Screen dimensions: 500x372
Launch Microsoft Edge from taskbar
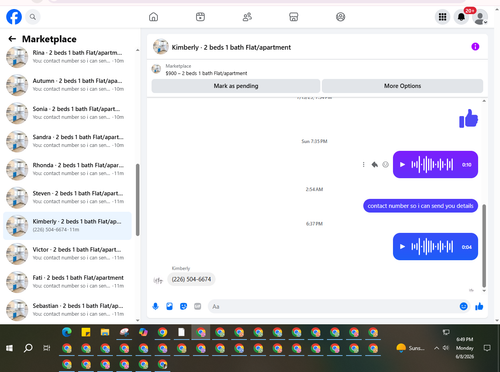tap(67, 332)
